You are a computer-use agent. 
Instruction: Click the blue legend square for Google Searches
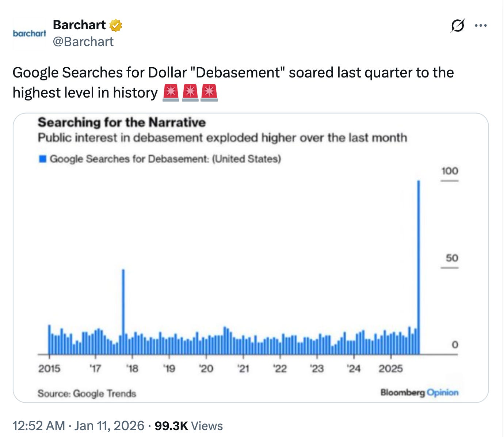[x=43, y=159]
